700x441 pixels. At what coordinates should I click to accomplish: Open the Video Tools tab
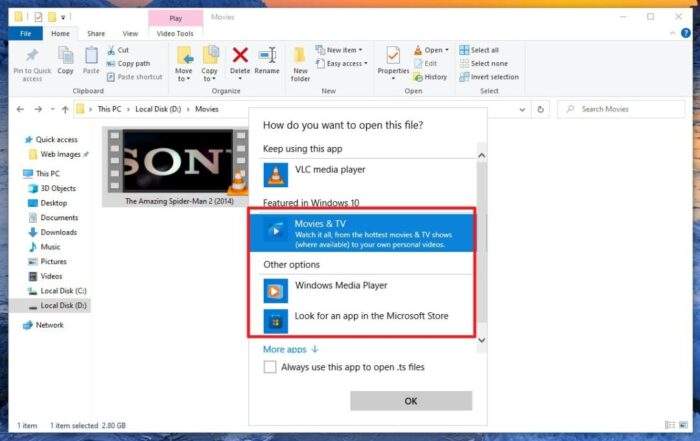pyautogui.click(x=175, y=33)
